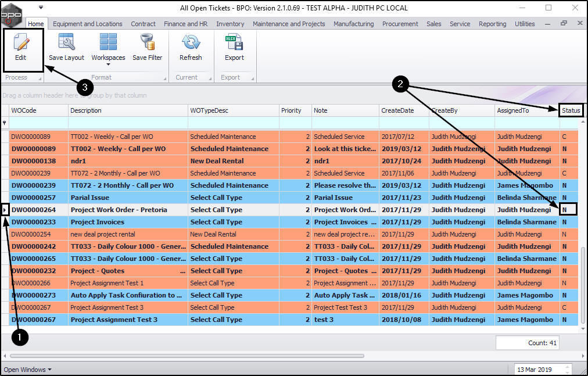
Task: Switch to the Inventory ribbon tab
Action: (230, 24)
